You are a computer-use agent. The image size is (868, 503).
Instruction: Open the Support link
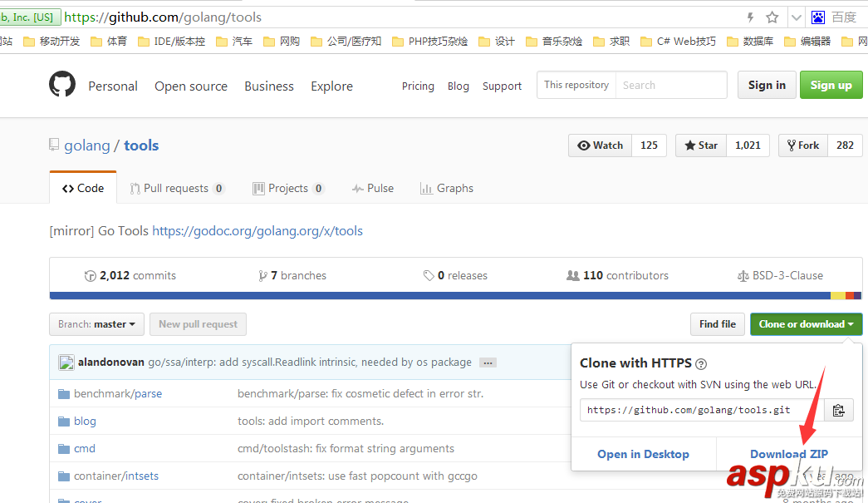coord(502,86)
